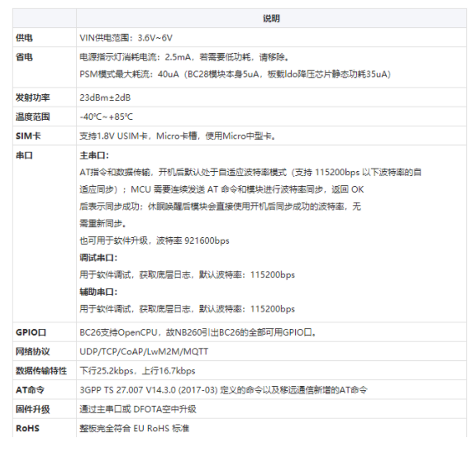This screenshot has width=476, height=457.
Task: Select the RoHS row label
Action: (x=27, y=428)
